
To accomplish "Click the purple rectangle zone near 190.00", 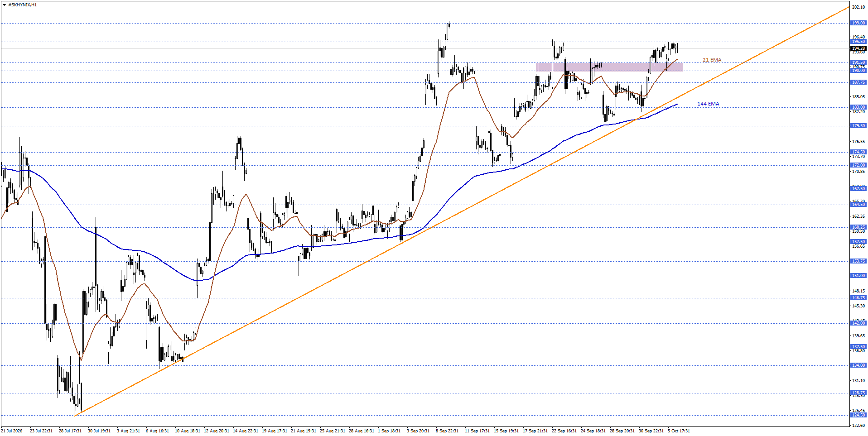I will click(609, 67).
